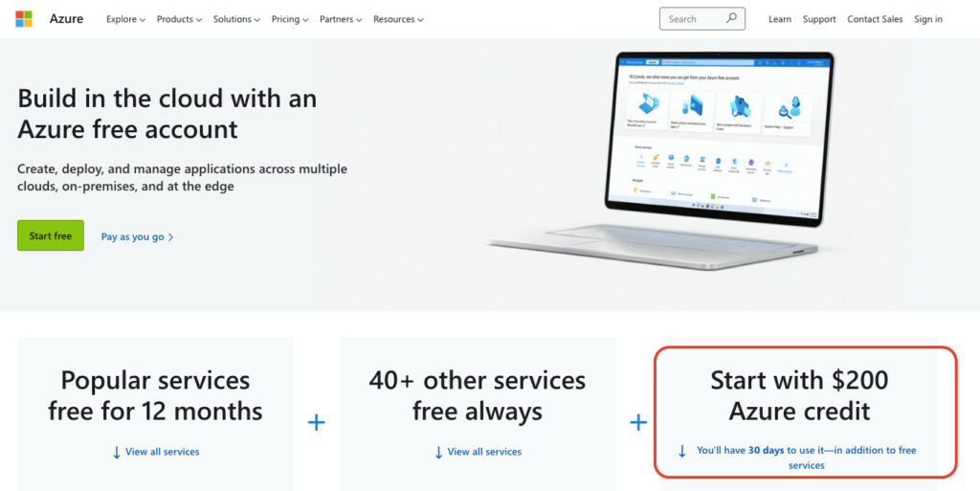Screen dimensions: 980x491
Task: Expand the Products menu
Action: 179,19
